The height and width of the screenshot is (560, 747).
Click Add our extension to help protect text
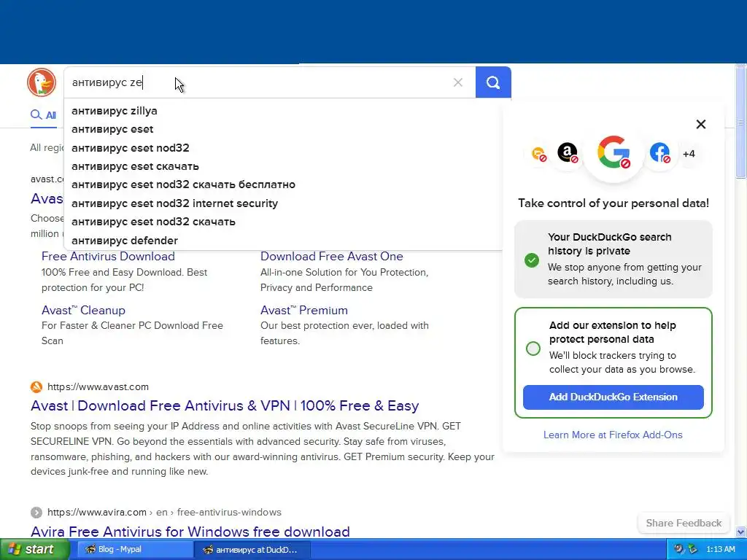(x=612, y=332)
